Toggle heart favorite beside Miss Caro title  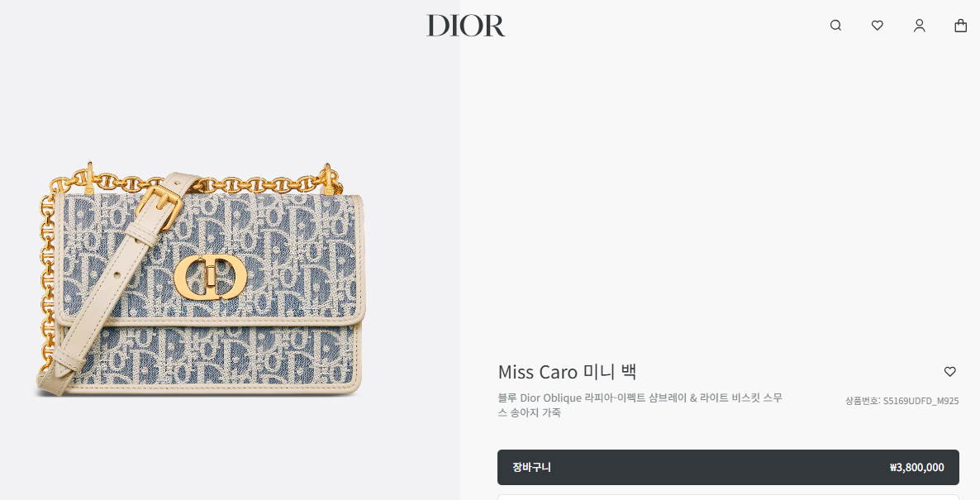tap(950, 372)
